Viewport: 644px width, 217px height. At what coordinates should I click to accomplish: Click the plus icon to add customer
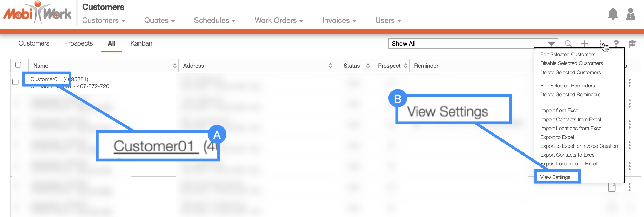tap(585, 44)
